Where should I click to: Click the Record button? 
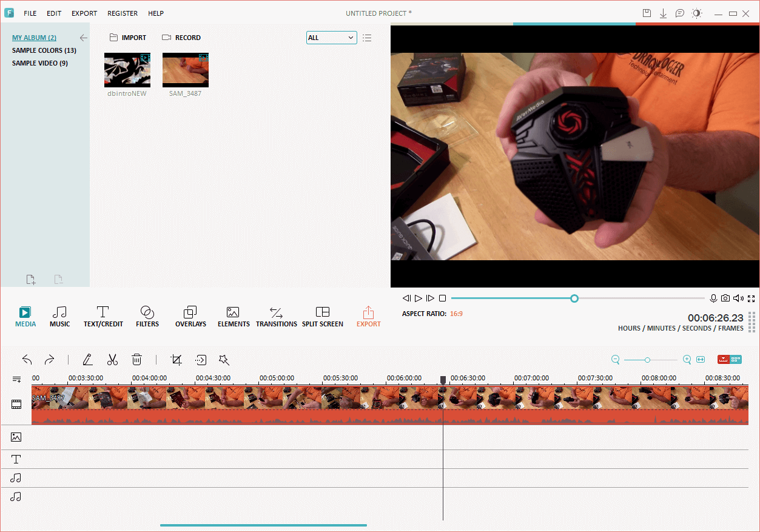coord(181,38)
